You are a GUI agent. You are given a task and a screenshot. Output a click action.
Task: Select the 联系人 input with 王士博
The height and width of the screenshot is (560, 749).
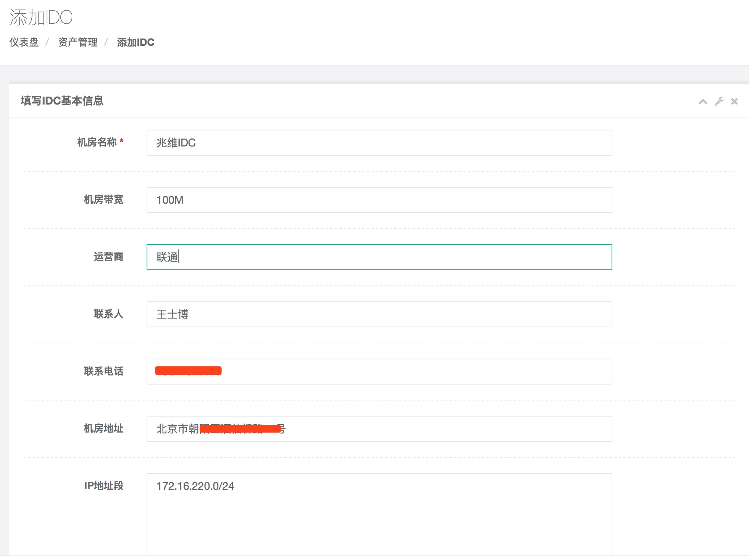[x=379, y=314]
